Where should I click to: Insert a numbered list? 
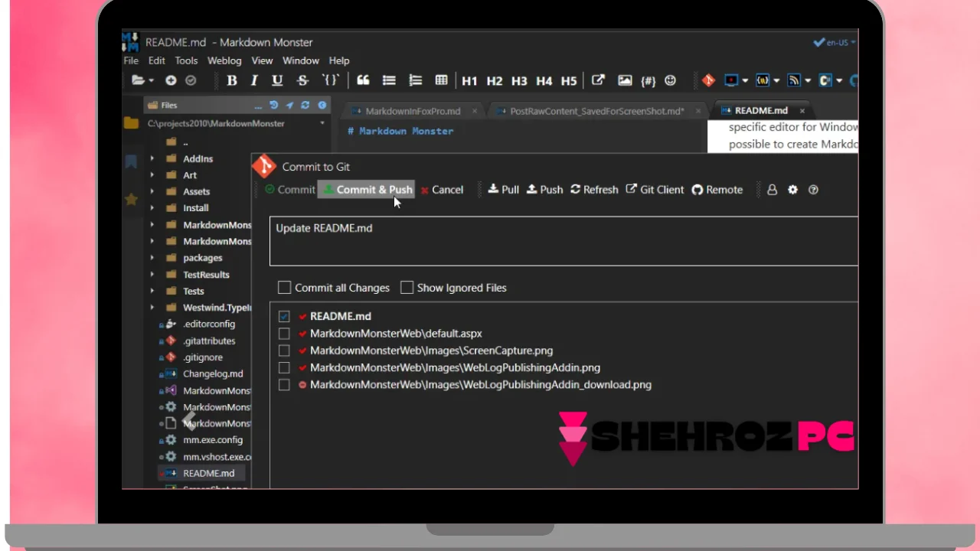415,80
